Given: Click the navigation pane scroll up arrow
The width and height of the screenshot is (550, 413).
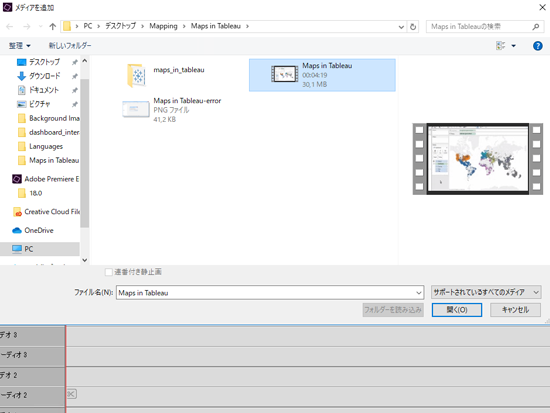Looking at the screenshot, I should point(85,61).
